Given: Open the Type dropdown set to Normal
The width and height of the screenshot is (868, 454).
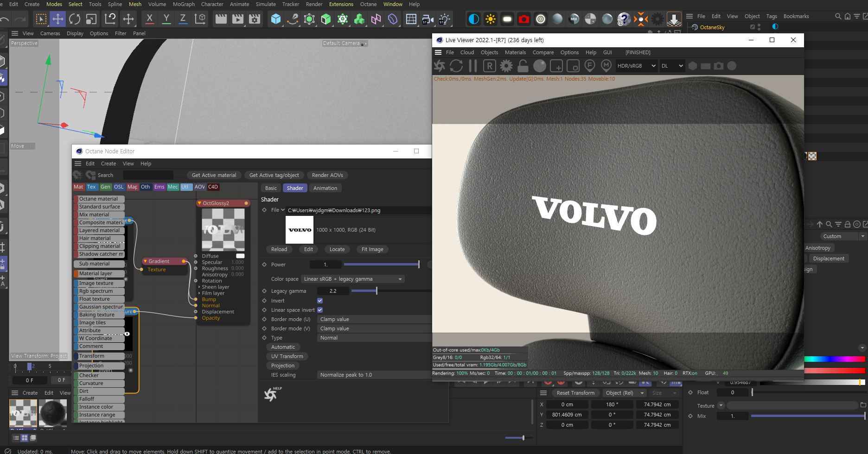Looking at the screenshot, I should [375, 338].
